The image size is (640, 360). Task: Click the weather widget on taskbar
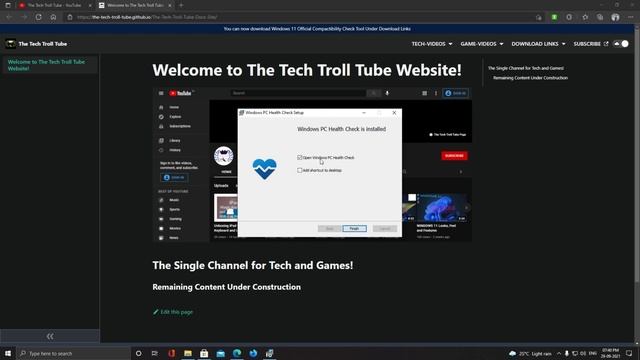530,353
